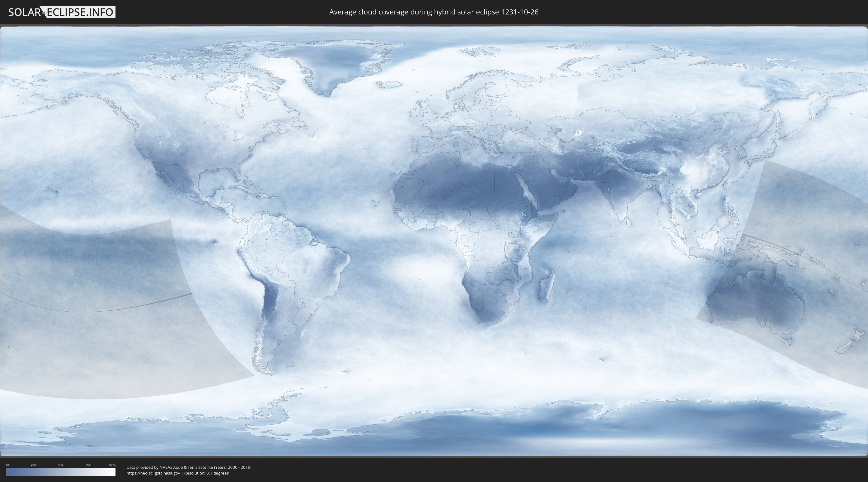This screenshot has width=868, height=482.
Task: Click the "Resolution: 0.1 degrees" text
Action: (x=206, y=473)
